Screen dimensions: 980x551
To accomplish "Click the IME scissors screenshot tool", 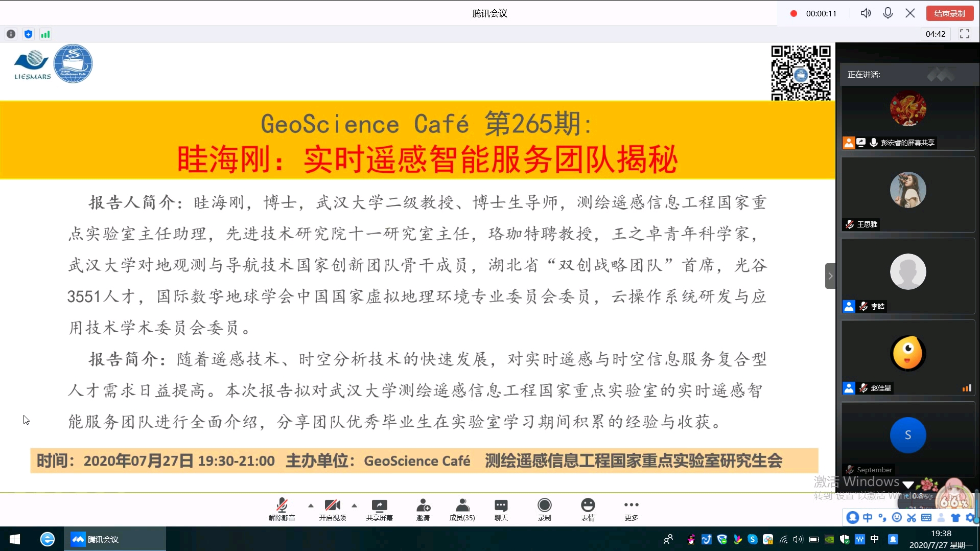I will point(912,518).
